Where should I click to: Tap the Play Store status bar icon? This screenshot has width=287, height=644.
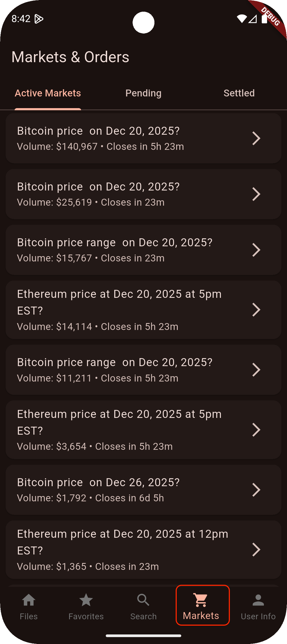[39, 19]
